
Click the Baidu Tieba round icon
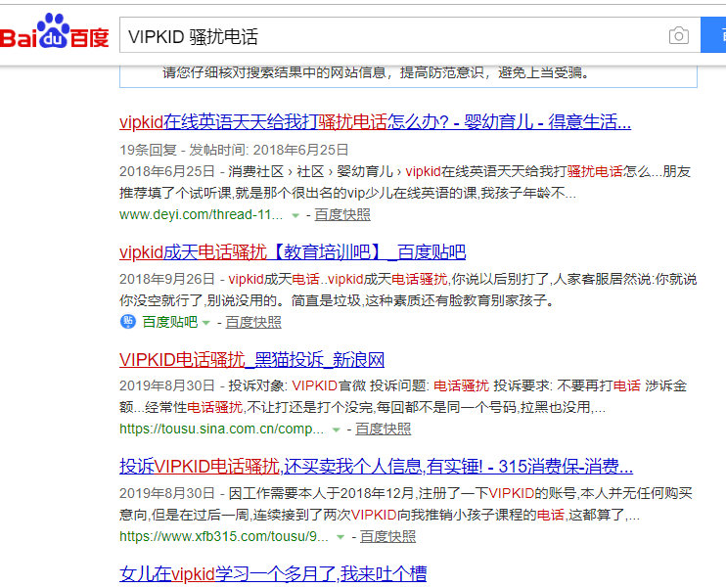coord(128,321)
